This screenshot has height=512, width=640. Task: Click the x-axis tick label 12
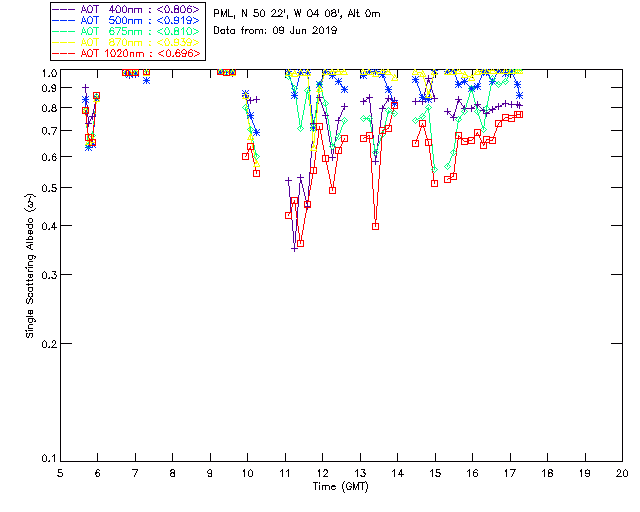coord(322,473)
